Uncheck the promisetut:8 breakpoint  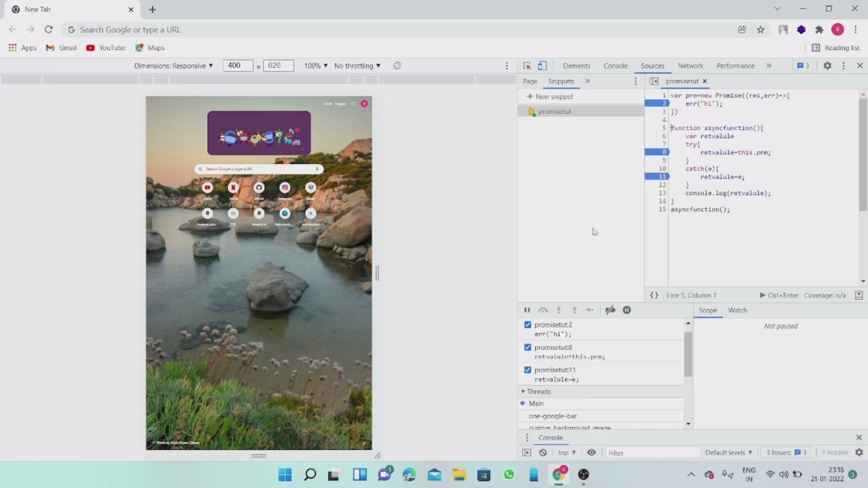pyautogui.click(x=528, y=347)
